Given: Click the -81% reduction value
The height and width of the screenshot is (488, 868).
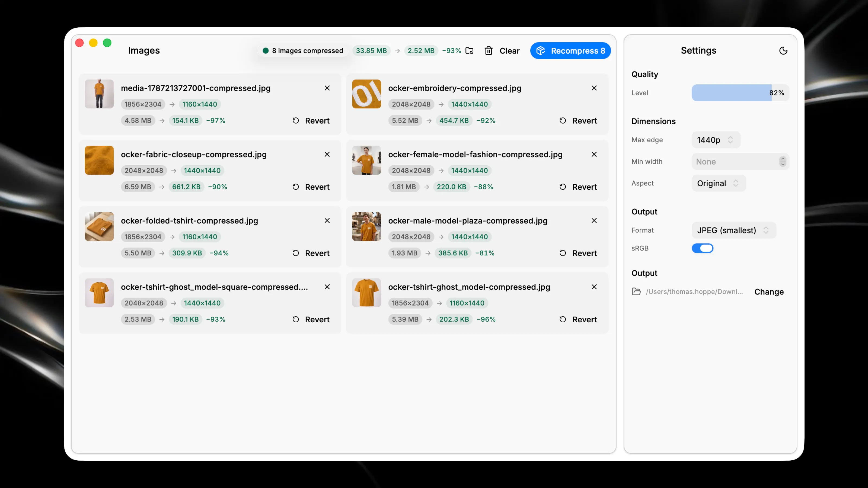Looking at the screenshot, I should [484, 253].
